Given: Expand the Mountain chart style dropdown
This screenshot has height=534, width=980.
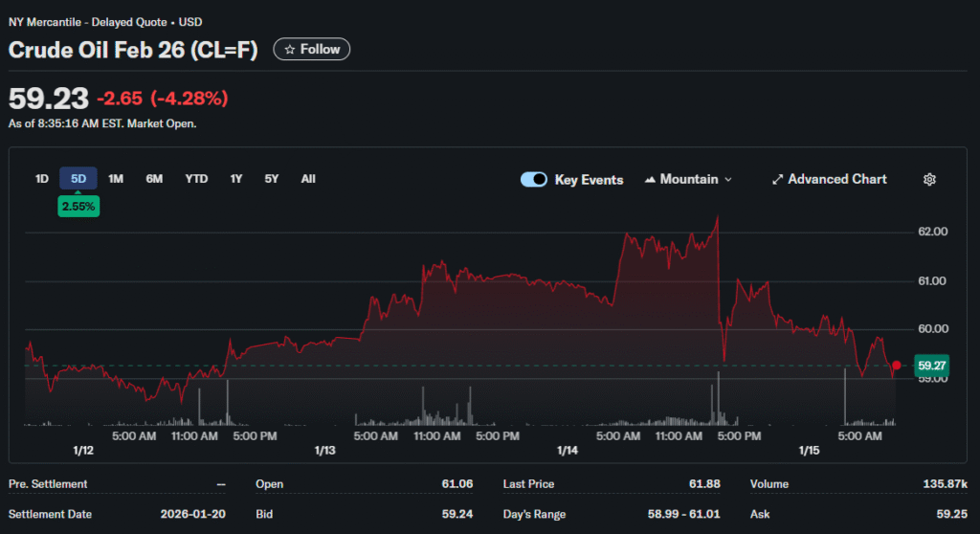Looking at the screenshot, I should coord(727,180).
